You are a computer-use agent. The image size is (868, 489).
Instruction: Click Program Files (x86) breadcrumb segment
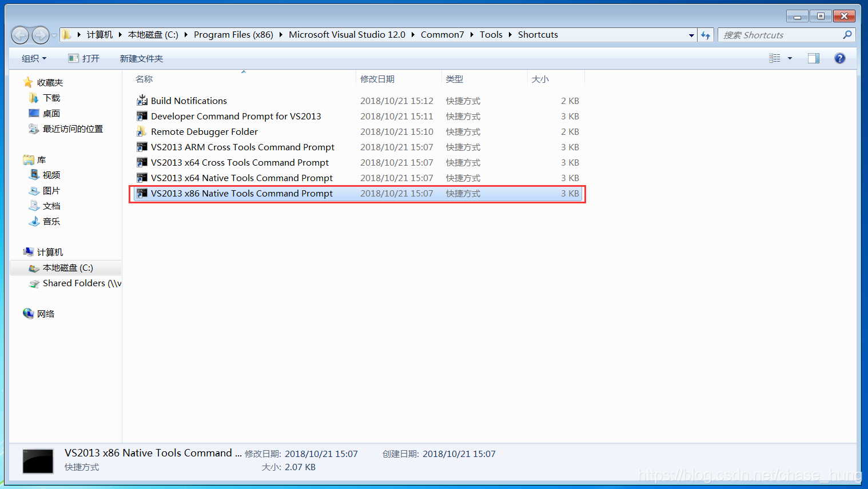coord(233,35)
